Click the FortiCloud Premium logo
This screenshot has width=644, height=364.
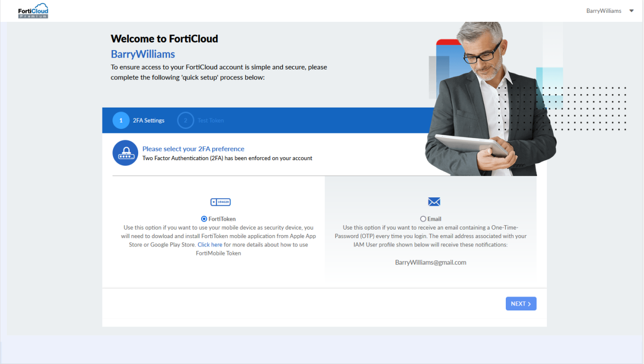(33, 11)
